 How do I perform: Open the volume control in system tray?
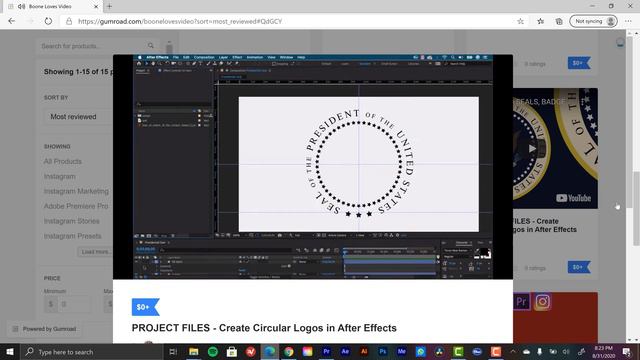[566, 352]
